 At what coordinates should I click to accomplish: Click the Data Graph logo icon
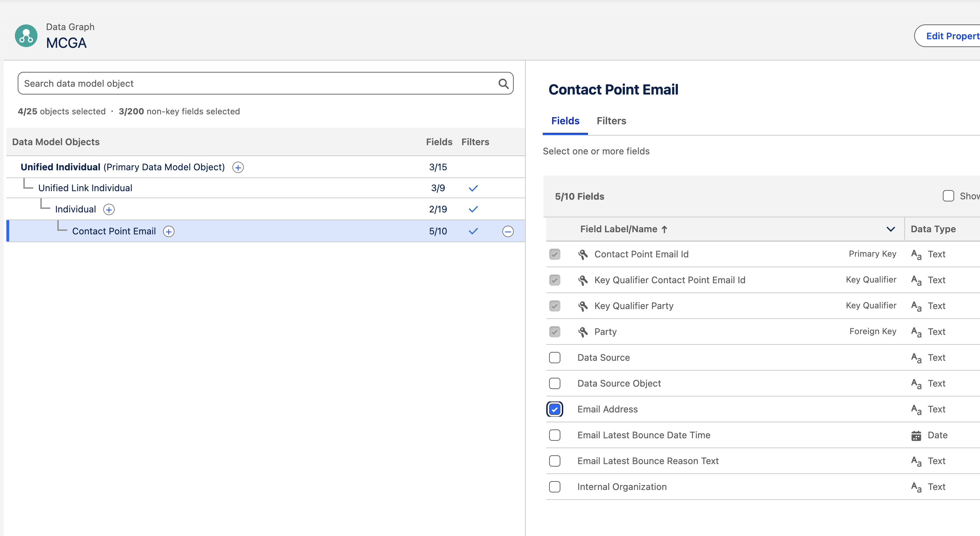[x=25, y=35]
